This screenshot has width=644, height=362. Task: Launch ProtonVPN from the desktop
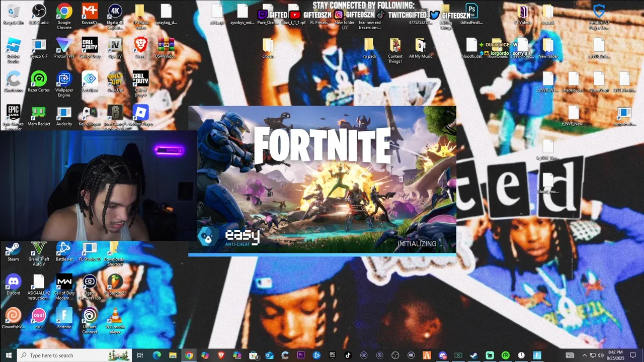[x=64, y=48]
